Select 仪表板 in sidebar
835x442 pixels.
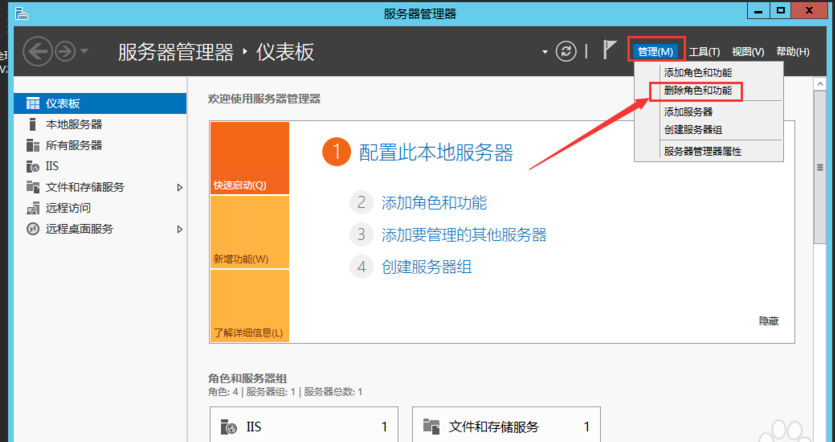[100, 103]
